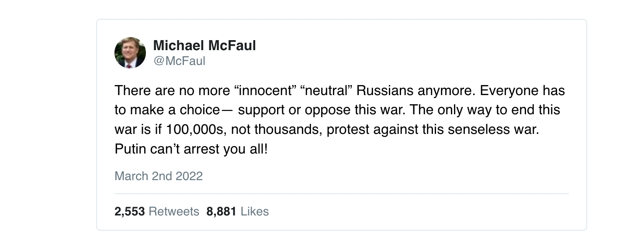Select the "Retweets" label
Image resolution: width=644 pixels, height=239 pixels.
coord(174,212)
